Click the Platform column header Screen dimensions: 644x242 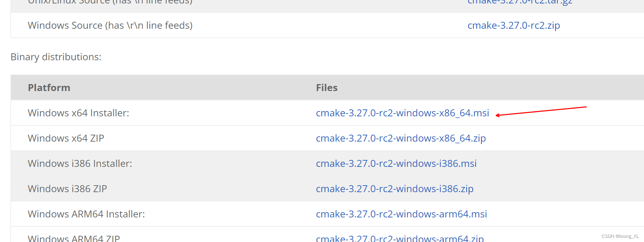click(49, 88)
